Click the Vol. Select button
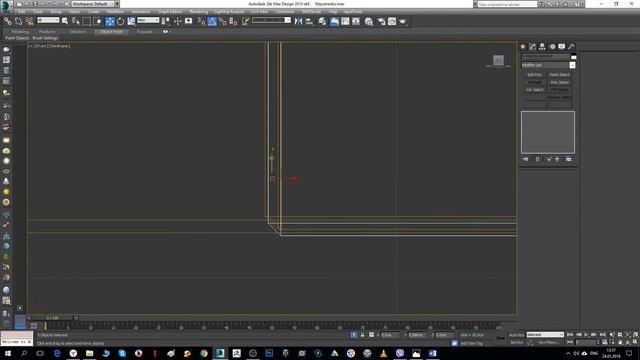 (x=534, y=90)
